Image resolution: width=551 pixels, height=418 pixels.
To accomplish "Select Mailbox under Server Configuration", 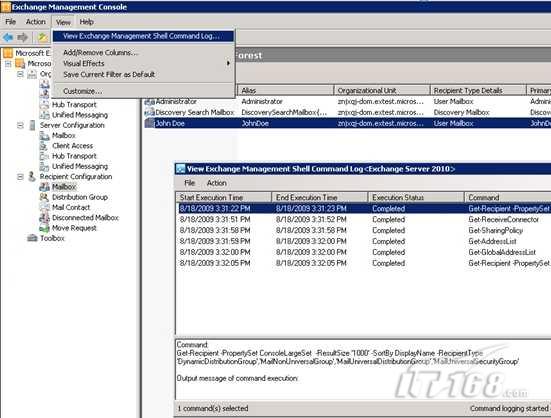I will pyautogui.click(x=64, y=136).
